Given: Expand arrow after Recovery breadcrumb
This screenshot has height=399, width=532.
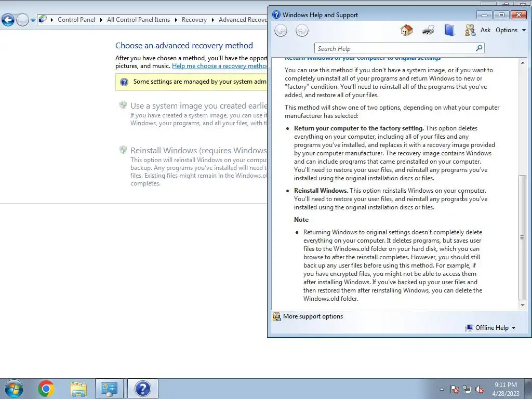Looking at the screenshot, I should click(x=212, y=20).
